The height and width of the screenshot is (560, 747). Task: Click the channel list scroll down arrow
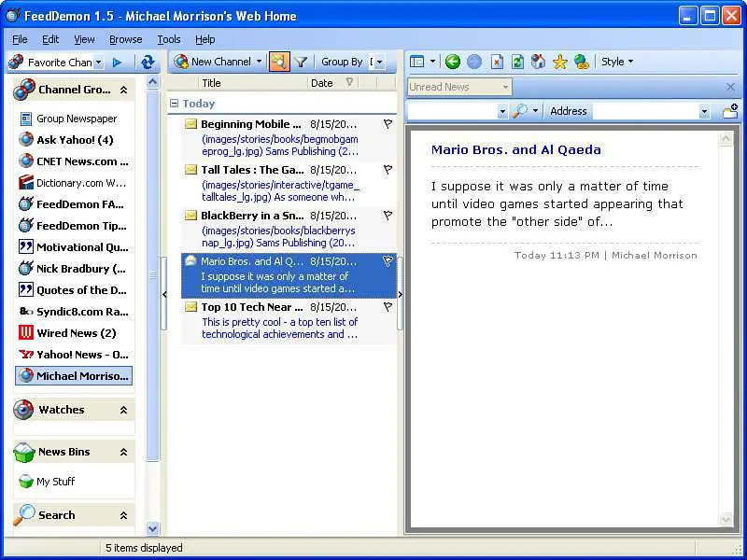[x=152, y=528]
